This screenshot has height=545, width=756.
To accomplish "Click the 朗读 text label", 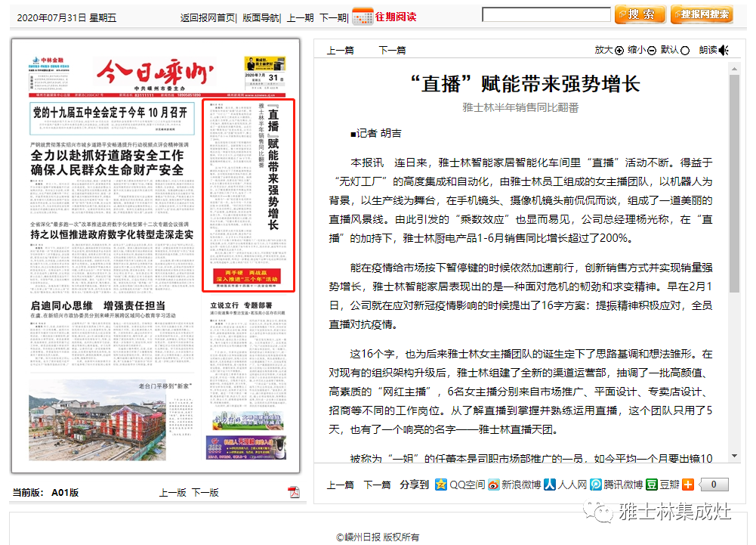I will pos(708,50).
